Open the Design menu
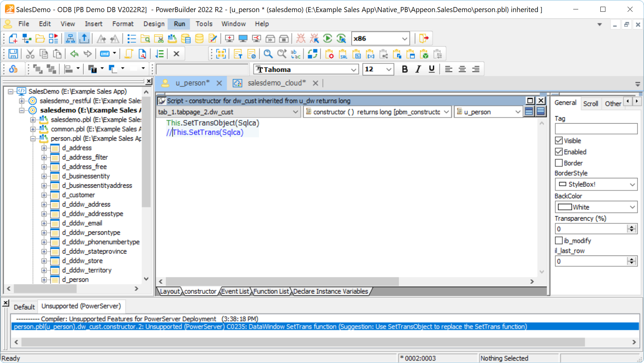The image size is (644, 363). (154, 24)
